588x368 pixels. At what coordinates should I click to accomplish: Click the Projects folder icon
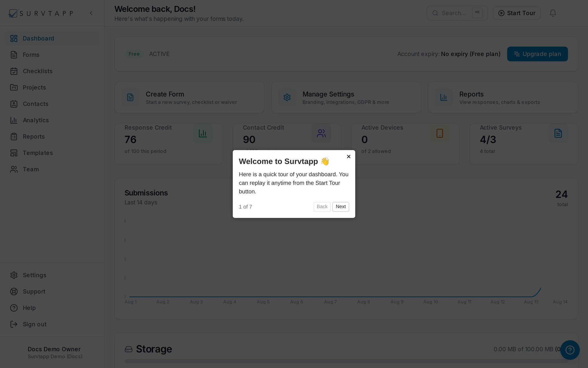tap(14, 87)
